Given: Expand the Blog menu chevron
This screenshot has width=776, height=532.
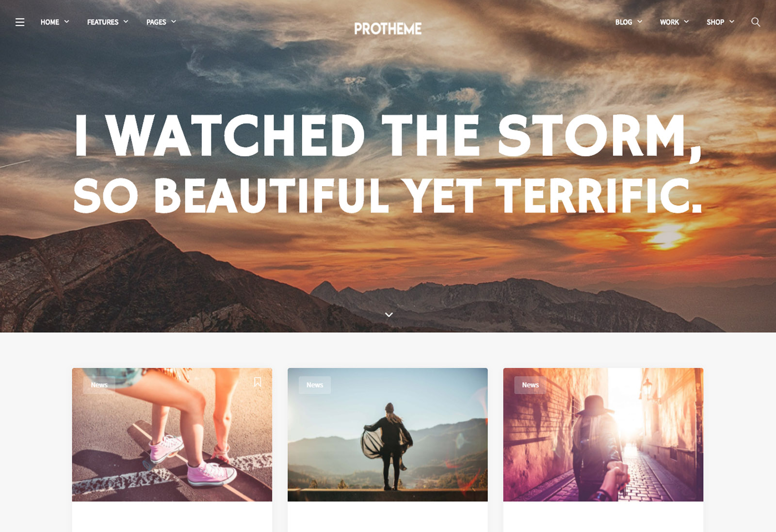Looking at the screenshot, I should (x=640, y=22).
